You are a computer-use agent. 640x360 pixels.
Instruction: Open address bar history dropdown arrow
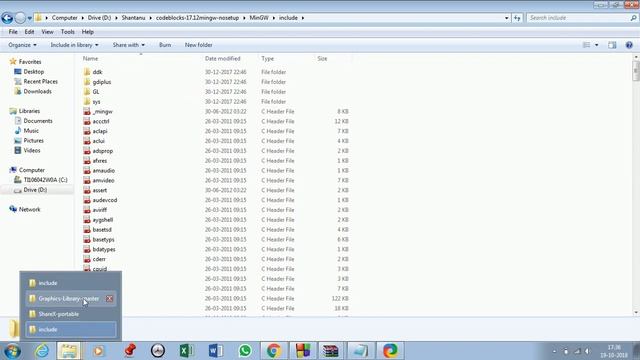pos(507,18)
